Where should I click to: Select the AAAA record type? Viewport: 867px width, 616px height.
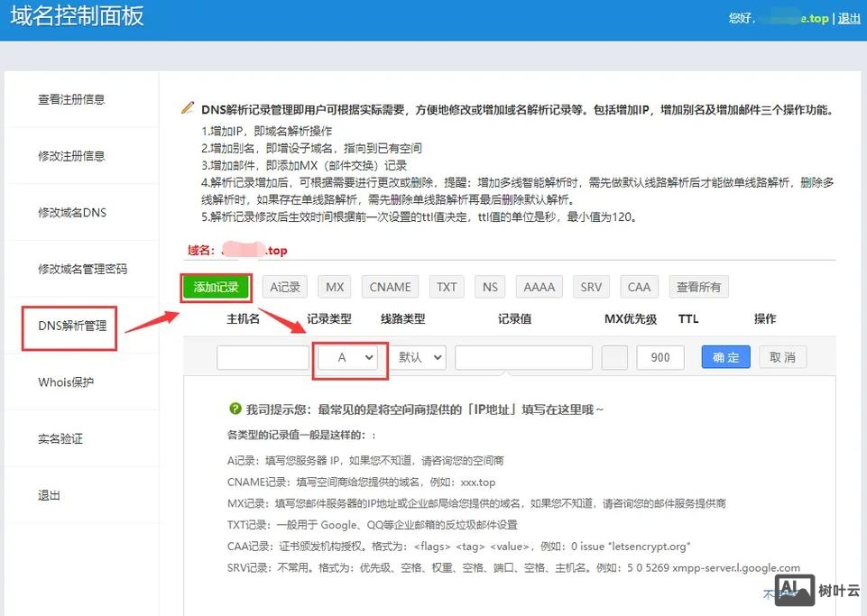(x=539, y=287)
